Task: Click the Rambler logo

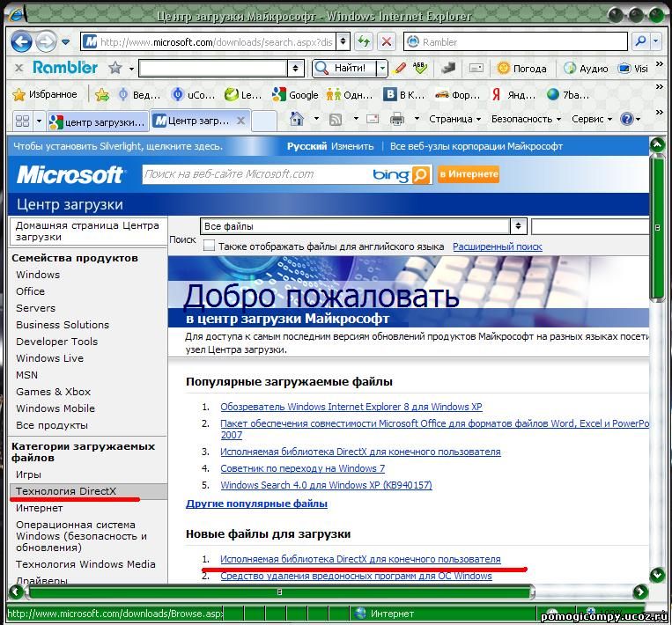Action: pyautogui.click(x=65, y=67)
